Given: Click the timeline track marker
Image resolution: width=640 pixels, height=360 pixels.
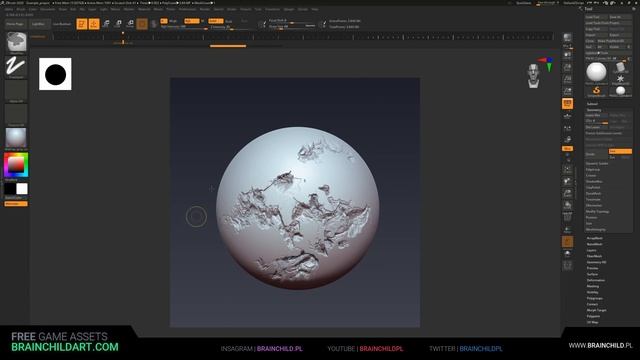Looking at the screenshot, I should click(x=123, y=42).
